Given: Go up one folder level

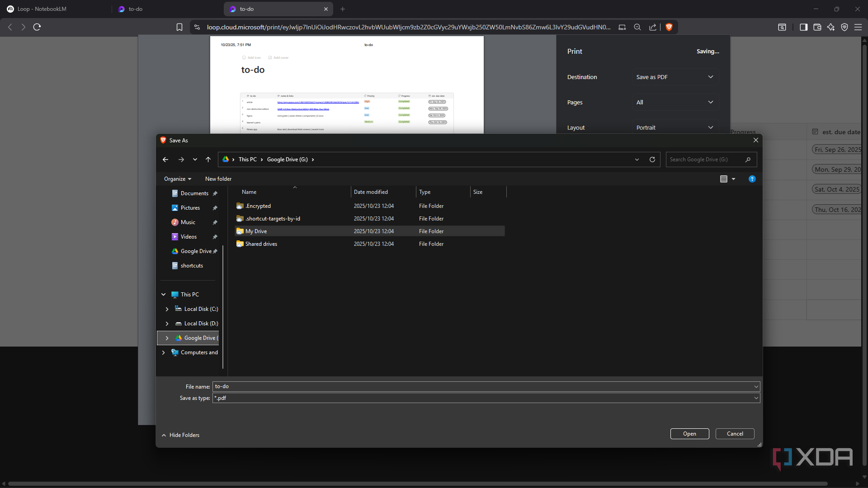Looking at the screenshot, I should pos(208,160).
